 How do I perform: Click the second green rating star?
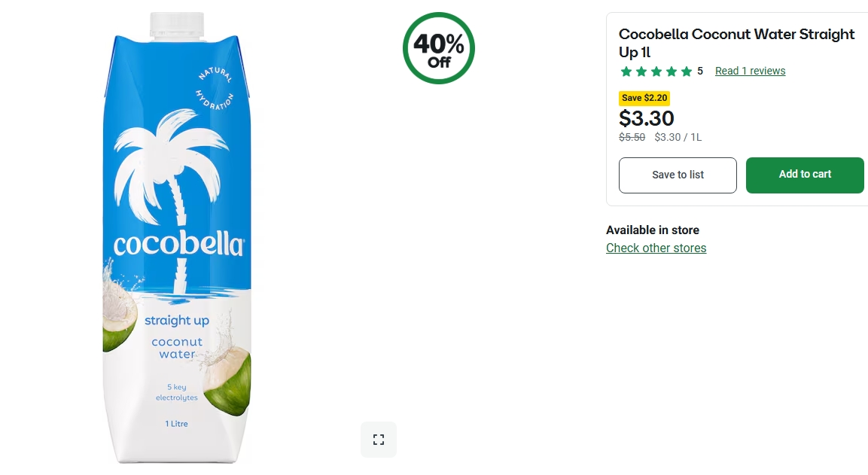pos(641,72)
